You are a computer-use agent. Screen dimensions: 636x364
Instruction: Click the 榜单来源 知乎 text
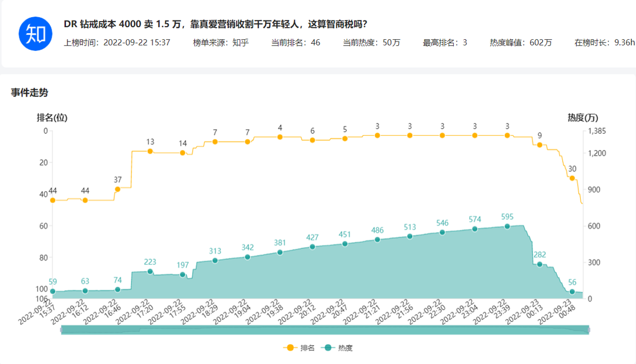220,43
